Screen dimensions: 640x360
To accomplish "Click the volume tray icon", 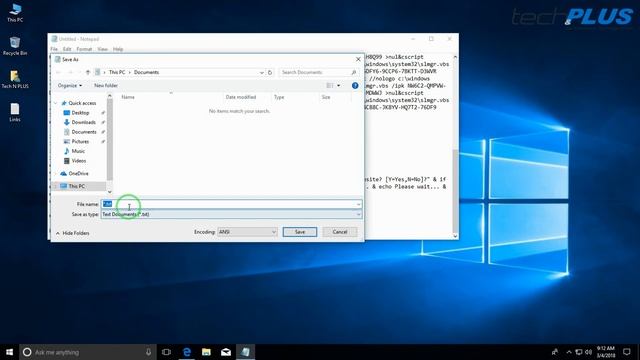I will tap(588, 352).
